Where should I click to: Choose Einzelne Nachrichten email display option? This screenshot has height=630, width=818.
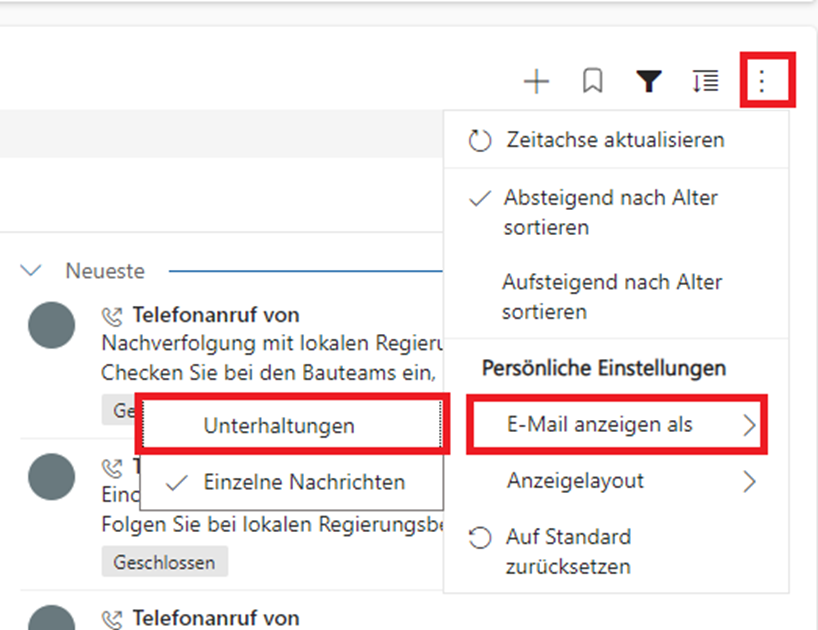tap(304, 482)
